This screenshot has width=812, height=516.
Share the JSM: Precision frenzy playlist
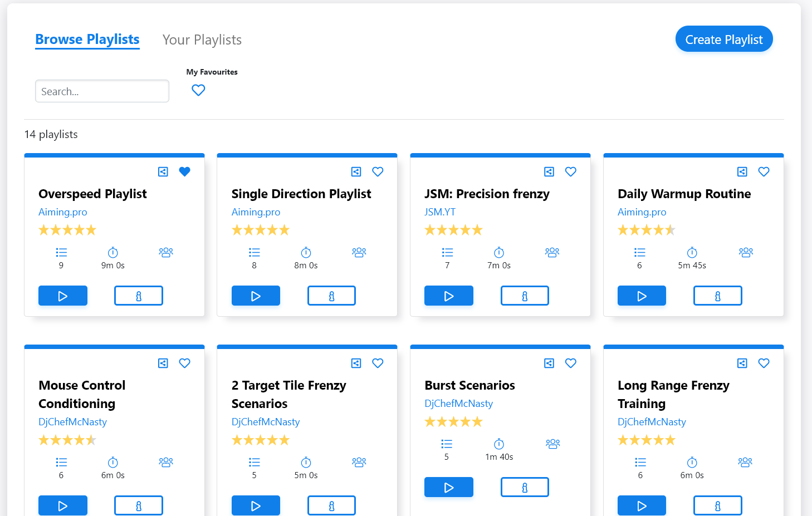pos(549,172)
